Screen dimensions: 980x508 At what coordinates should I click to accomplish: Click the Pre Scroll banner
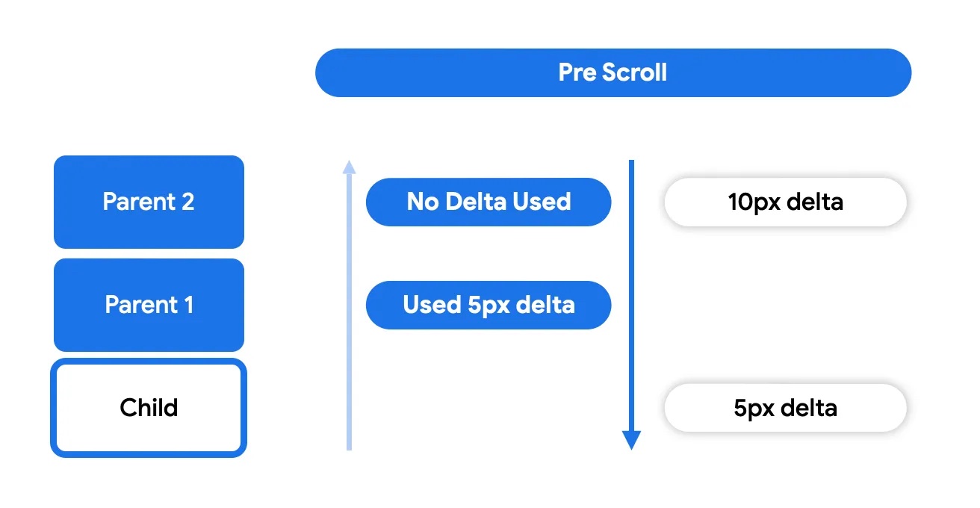click(x=612, y=72)
